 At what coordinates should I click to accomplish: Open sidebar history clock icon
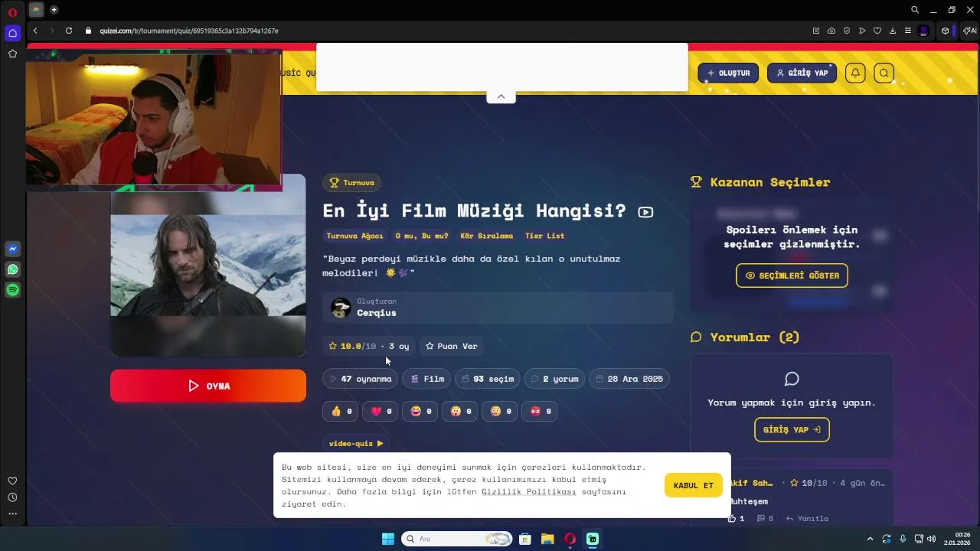(12, 497)
